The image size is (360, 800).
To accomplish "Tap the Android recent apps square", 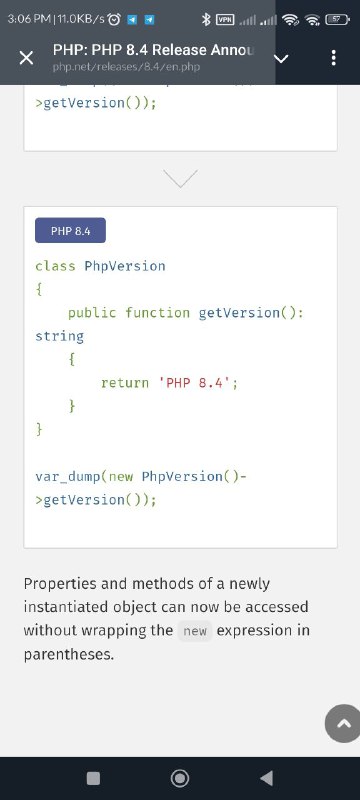I will tap(93, 778).
